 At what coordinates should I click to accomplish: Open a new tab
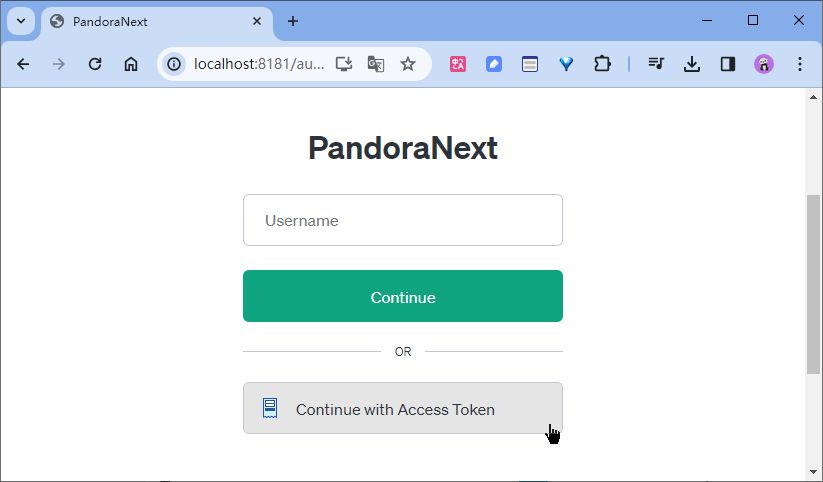[x=293, y=21]
